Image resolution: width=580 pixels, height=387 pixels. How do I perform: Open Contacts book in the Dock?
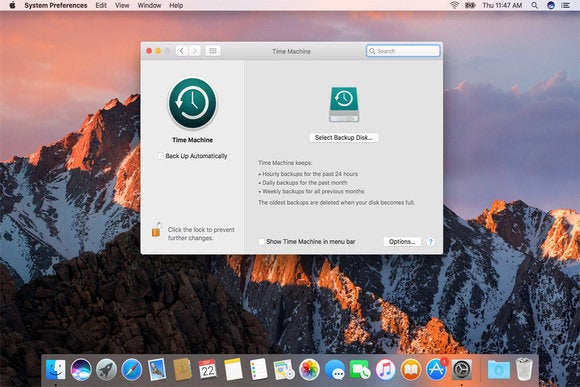tap(182, 369)
